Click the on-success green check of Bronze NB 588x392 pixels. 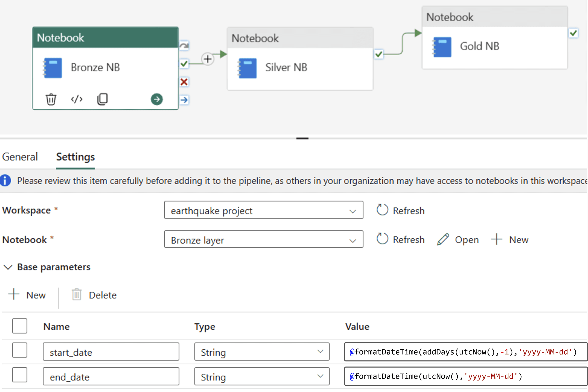click(184, 64)
